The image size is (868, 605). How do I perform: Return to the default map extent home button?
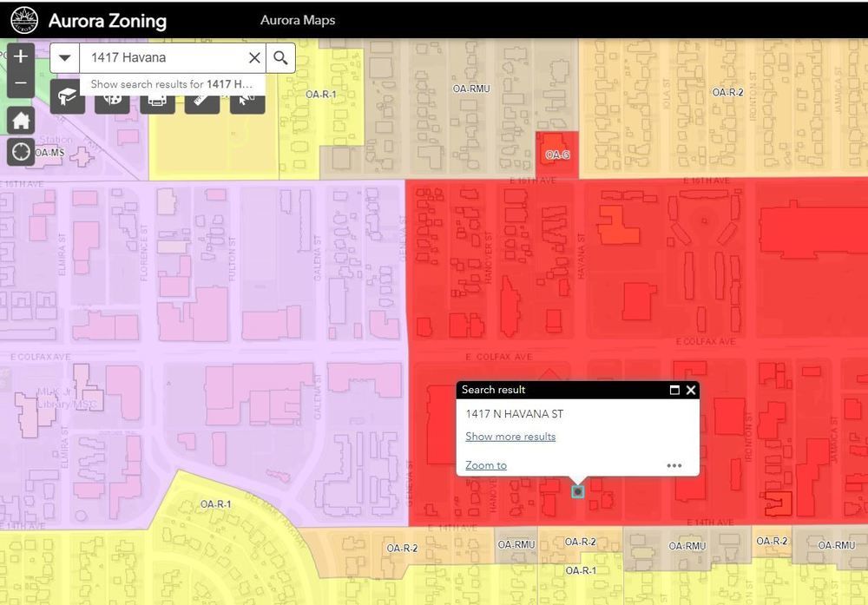point(21,120)
